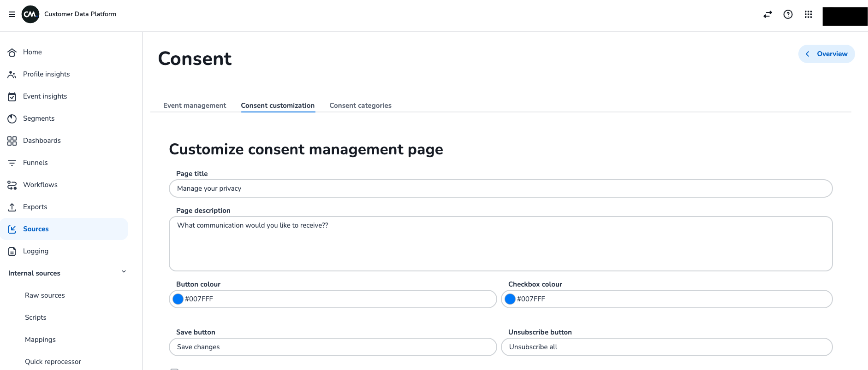The image size is (868, 370).
Task: Click the Exports upload icon
Action: pyautogui.click(x=12, y=207)
